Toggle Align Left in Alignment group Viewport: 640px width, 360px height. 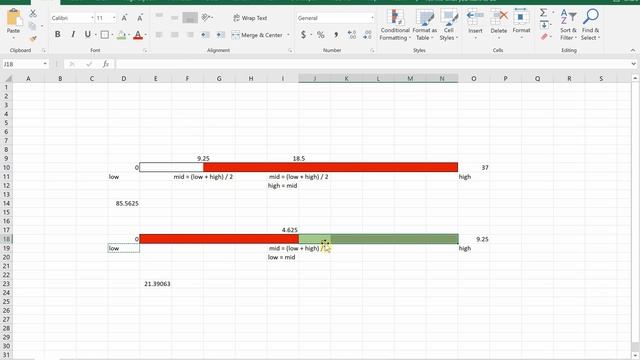coord(159,35)
